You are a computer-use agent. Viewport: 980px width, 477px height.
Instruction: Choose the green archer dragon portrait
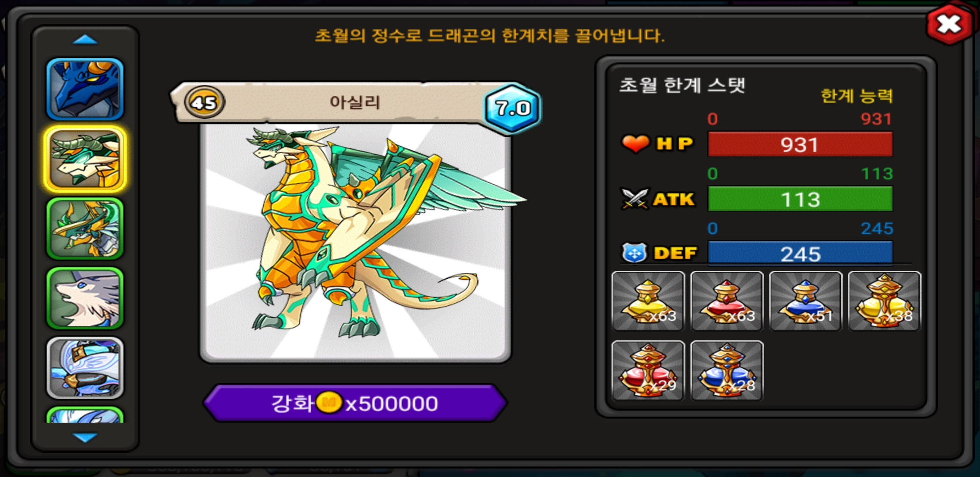coord(85,228)
